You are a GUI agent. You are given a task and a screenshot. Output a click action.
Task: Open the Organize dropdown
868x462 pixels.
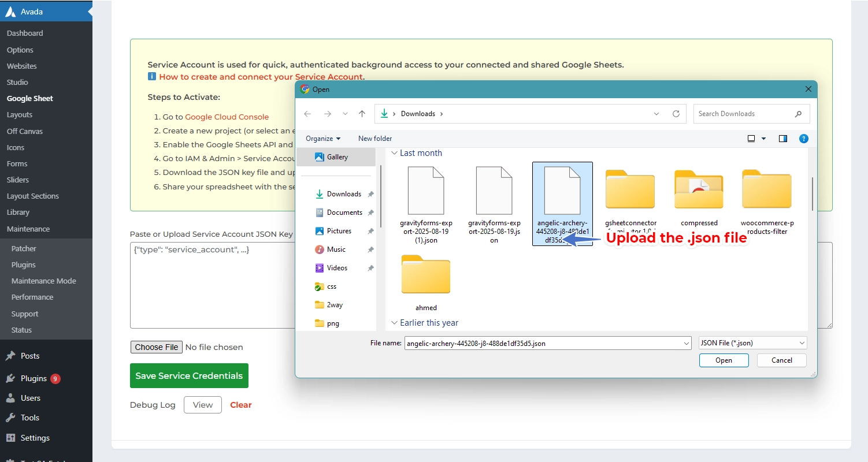click(323, 138)
